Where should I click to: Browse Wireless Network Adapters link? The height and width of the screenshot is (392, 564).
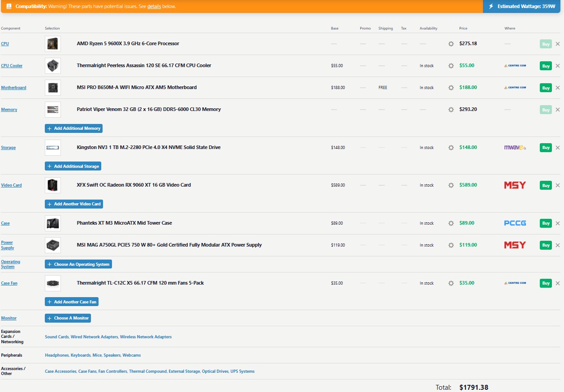click(x=146, y=337)
